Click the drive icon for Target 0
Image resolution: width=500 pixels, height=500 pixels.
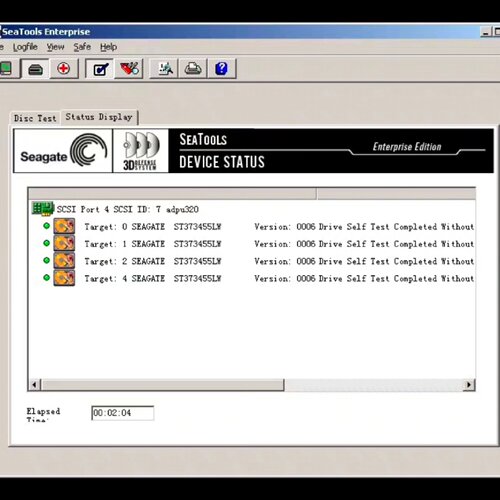[64, 226]
